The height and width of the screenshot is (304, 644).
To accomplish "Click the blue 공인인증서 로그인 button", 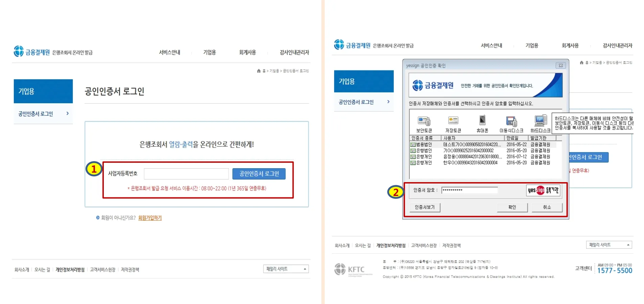I will click(259, 174).
